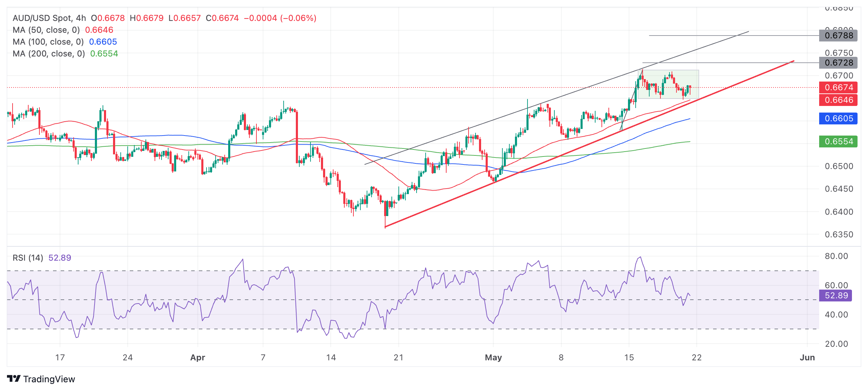Click the purple 52.89 RSI value tag

(835, 296)
